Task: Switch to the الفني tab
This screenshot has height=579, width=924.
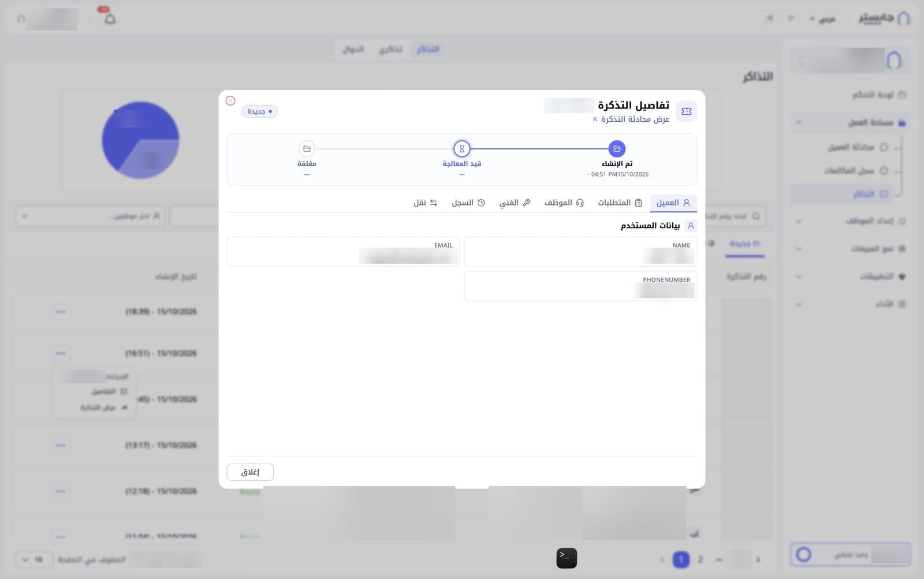Action: pyautogui.click(x=515, y=203)
